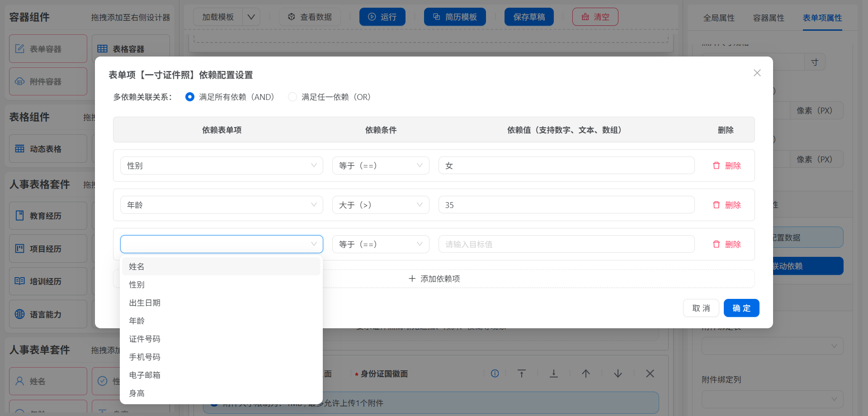Open the 性别 dependency field dropdown

[x=222, y=166]
